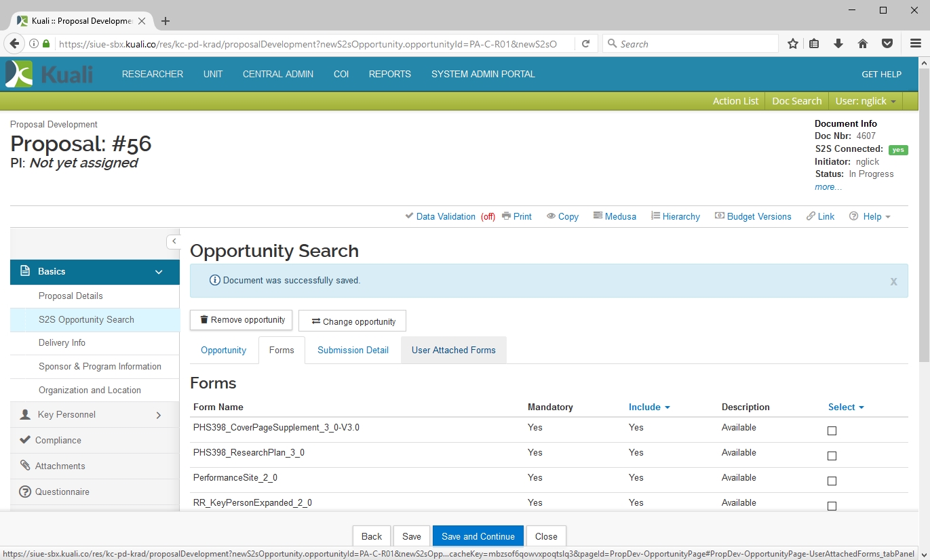This screenshot has height=560, width=930.
Task: Tick the PerformanceSite_2_0 select checkbox
Action: pos(832,481)
